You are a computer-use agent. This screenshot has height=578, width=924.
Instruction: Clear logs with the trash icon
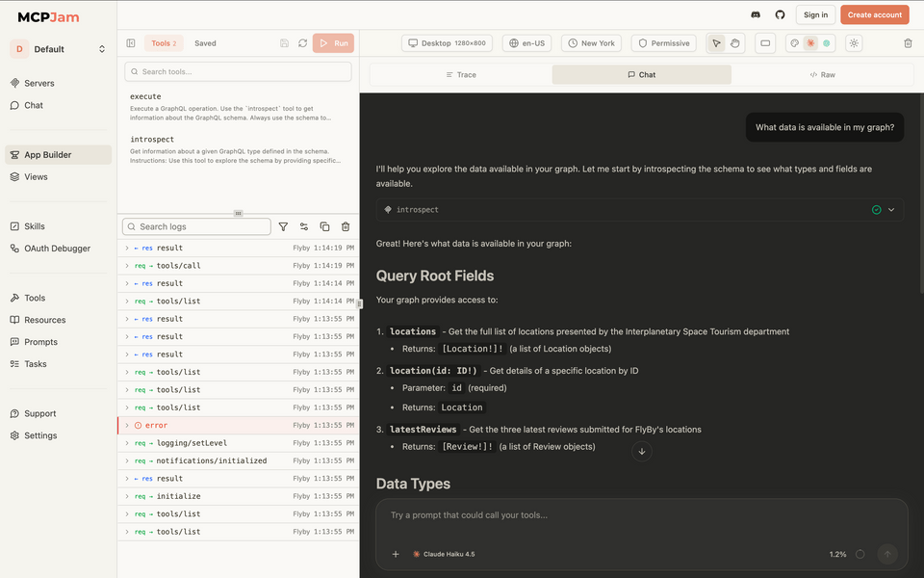tap(346, 226)
